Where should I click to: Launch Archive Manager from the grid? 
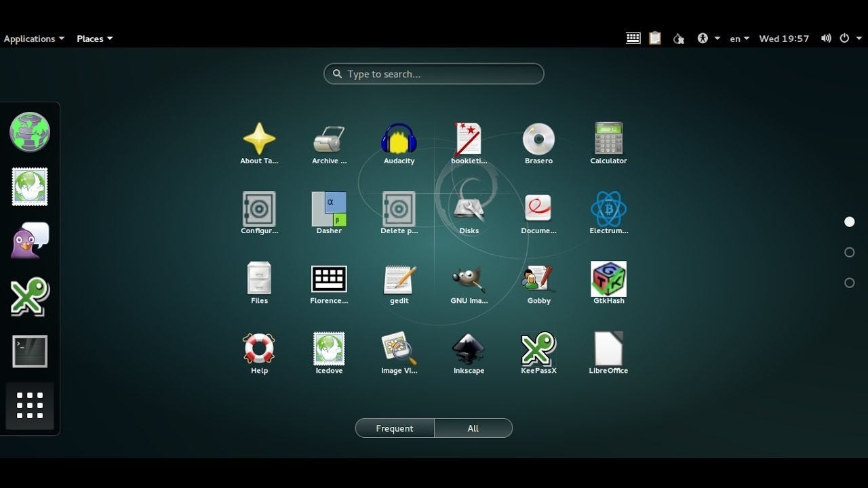tap(329, 143)
